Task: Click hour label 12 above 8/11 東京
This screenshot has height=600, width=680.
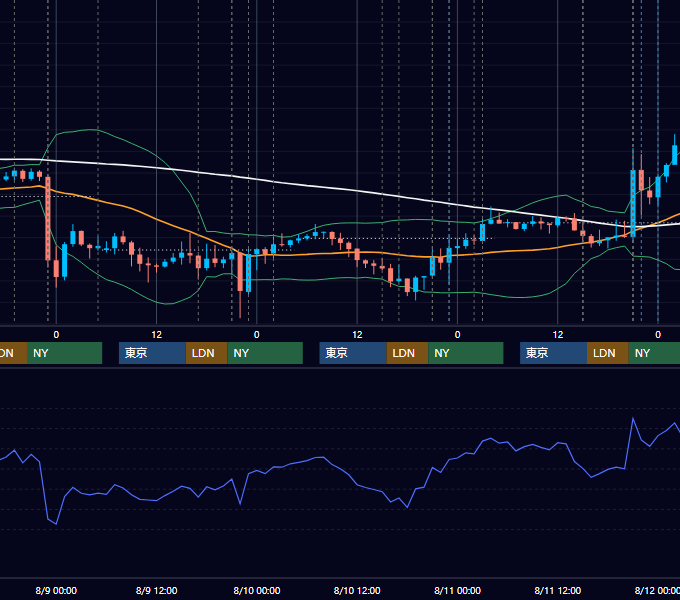Action: [x=558, y=335]
